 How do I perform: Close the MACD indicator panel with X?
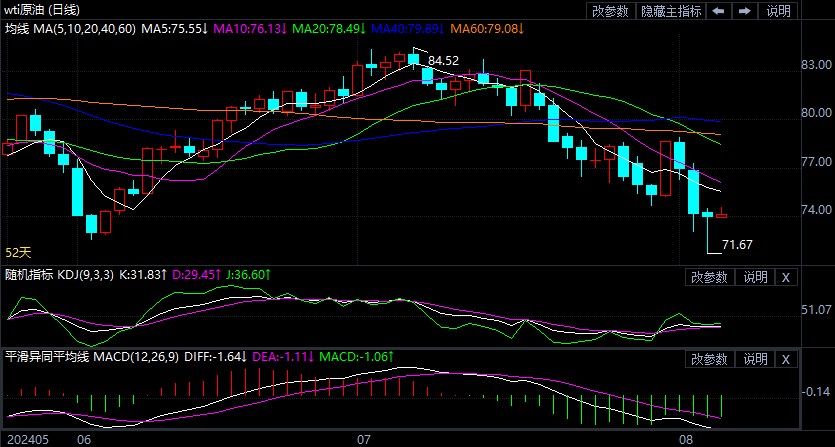pyautogui.click(x=786, y=359)
